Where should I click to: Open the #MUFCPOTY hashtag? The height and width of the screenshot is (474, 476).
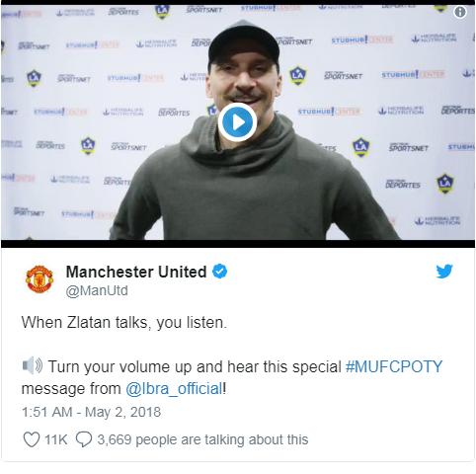tap(394, 366)
